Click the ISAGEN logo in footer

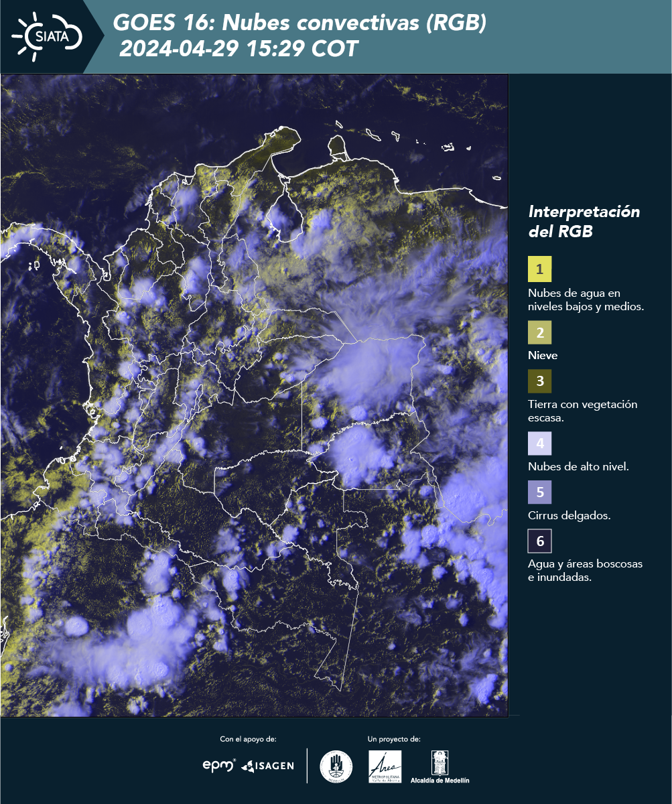click(x=268, y=766)
